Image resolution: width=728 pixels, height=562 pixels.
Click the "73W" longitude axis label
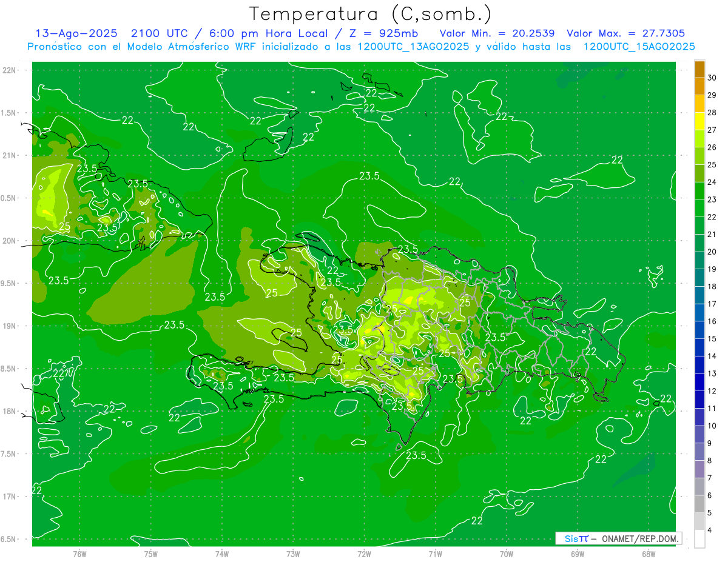point(293,554)
